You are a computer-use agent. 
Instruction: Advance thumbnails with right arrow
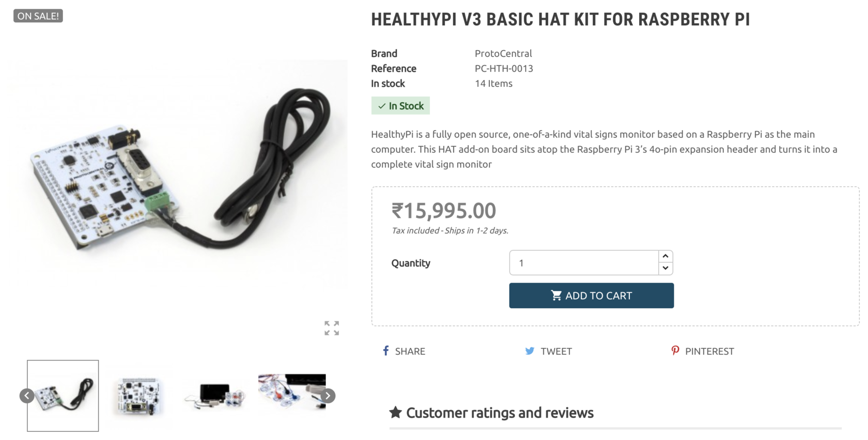click(x=328, y=396)
